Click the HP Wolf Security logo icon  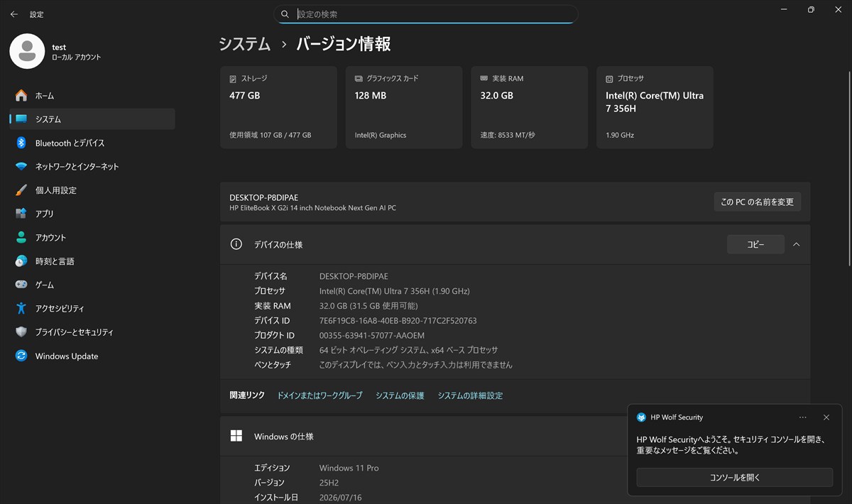[x=641, y=417]
